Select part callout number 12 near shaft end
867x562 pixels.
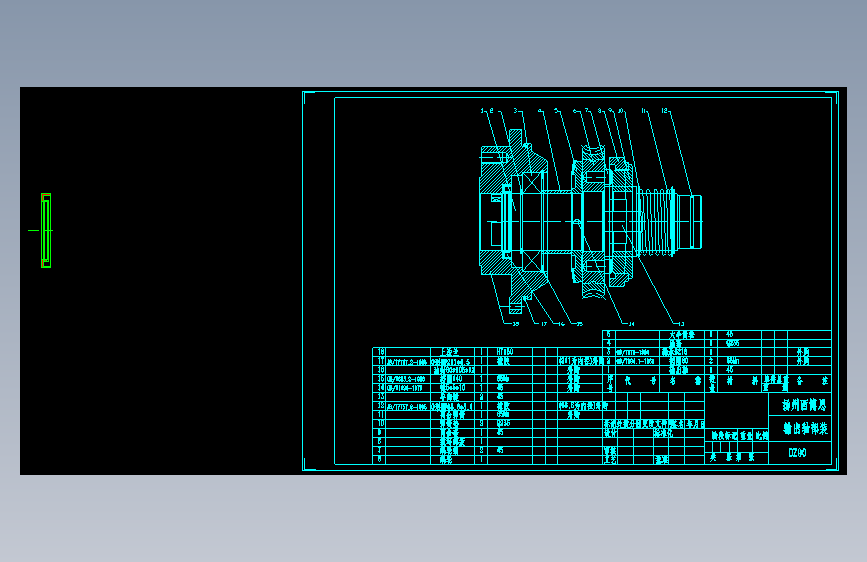(665, 111)
